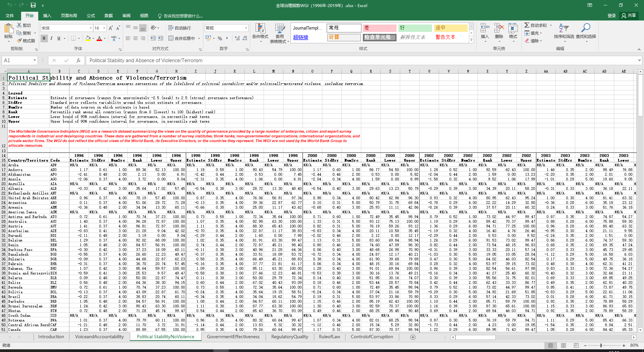Toggle Bold formatting button
The height and width of the screenshot is (352, 644).
coord(44,39)
